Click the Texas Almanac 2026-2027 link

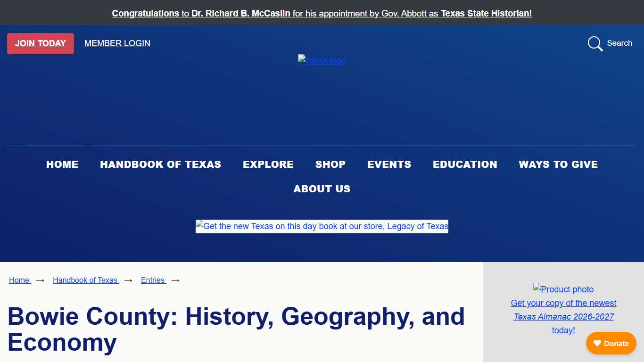pyautogui.click(x=563, y=317)
